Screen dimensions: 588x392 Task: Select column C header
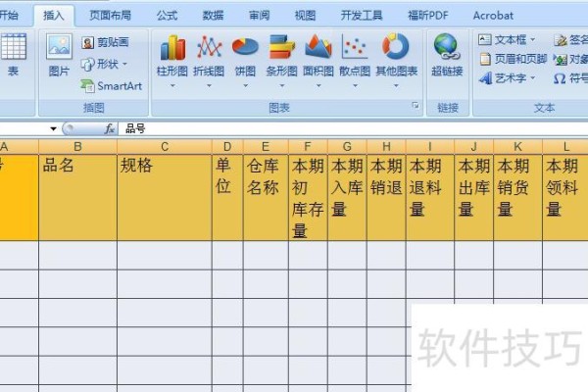[165, 147]
